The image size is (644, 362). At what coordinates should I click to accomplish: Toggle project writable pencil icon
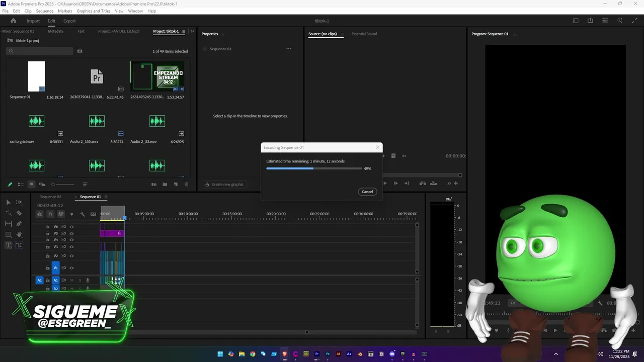[10, 185]
